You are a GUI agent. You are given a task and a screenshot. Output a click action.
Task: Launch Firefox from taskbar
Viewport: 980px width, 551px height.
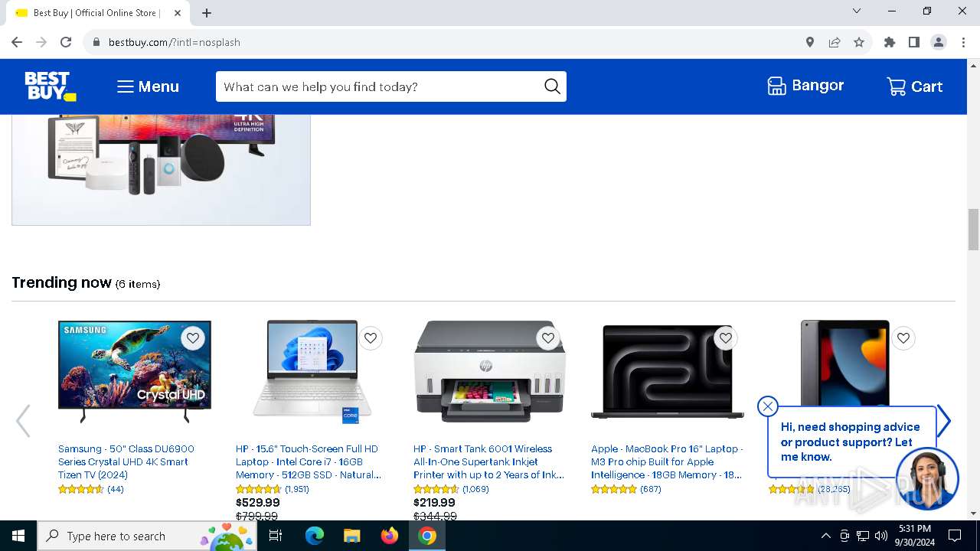pyautogui.click(x=390, y=536)
